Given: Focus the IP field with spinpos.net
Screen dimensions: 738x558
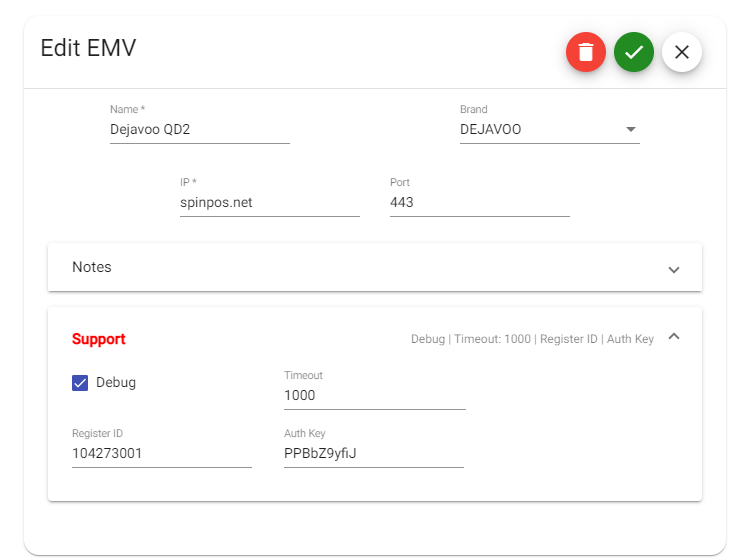Looking at the screenshot, I should 270,202.
